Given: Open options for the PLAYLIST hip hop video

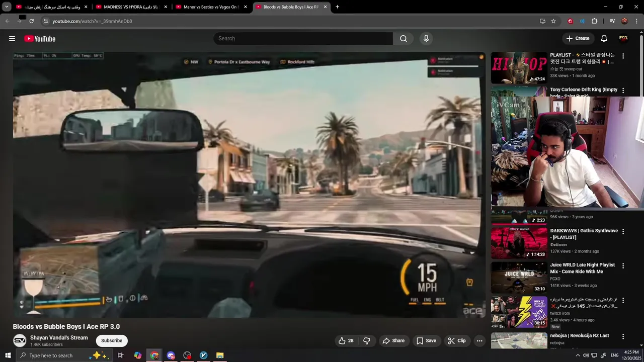Looking at the screenshot, I should [623, 56].
